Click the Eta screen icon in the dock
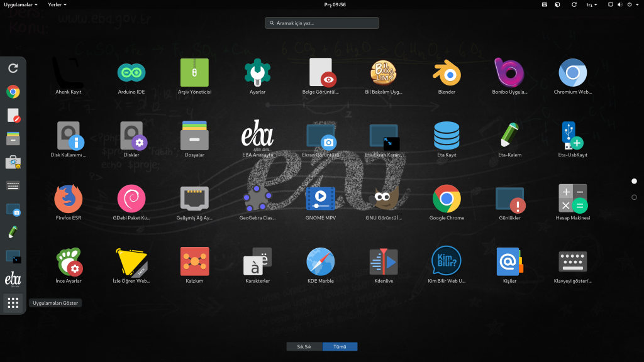The height and width of the screenshot is (362, 644). click(x=13, y=256)
